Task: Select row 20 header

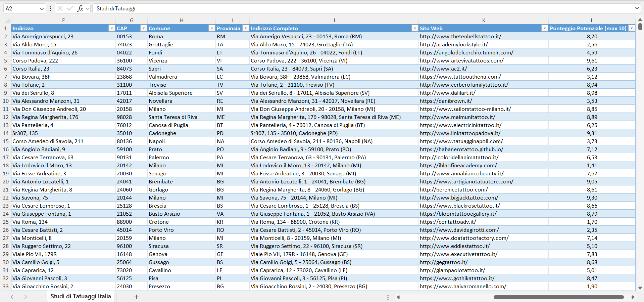Action: coord(5,181)
